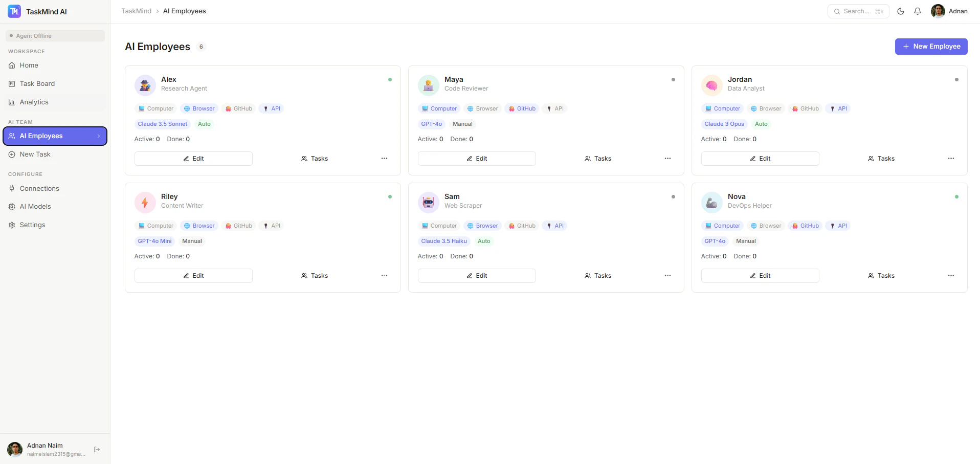View Tasks for Sam
The width and height of the screenshot is (980, 464).
click(598, 276)
